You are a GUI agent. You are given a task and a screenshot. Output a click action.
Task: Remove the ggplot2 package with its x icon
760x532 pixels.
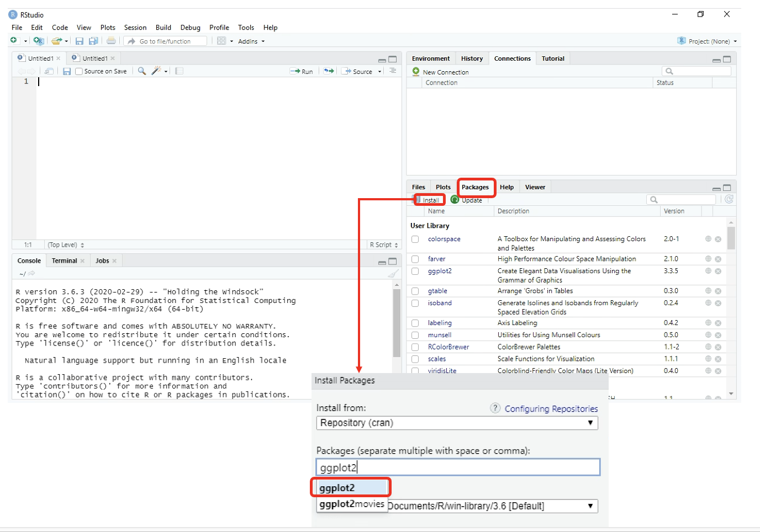click(x=718, y=271)
